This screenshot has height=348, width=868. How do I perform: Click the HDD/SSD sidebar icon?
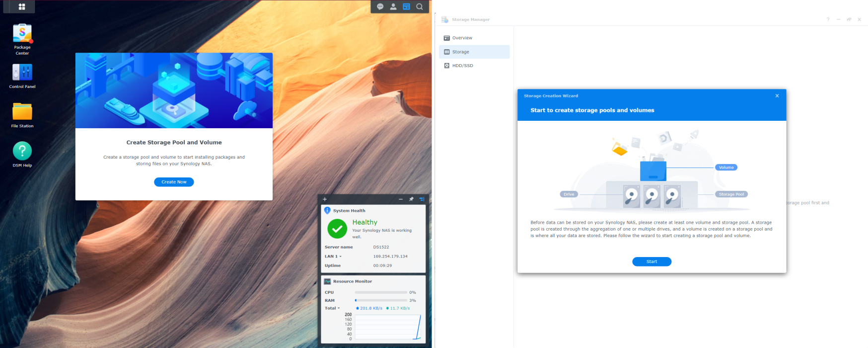[446, 66]
